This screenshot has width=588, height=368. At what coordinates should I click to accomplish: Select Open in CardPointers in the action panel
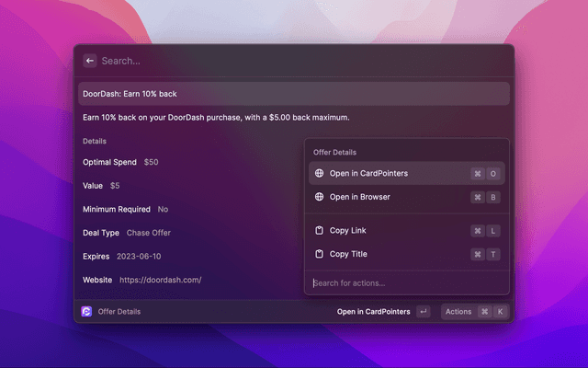point(368,173)
